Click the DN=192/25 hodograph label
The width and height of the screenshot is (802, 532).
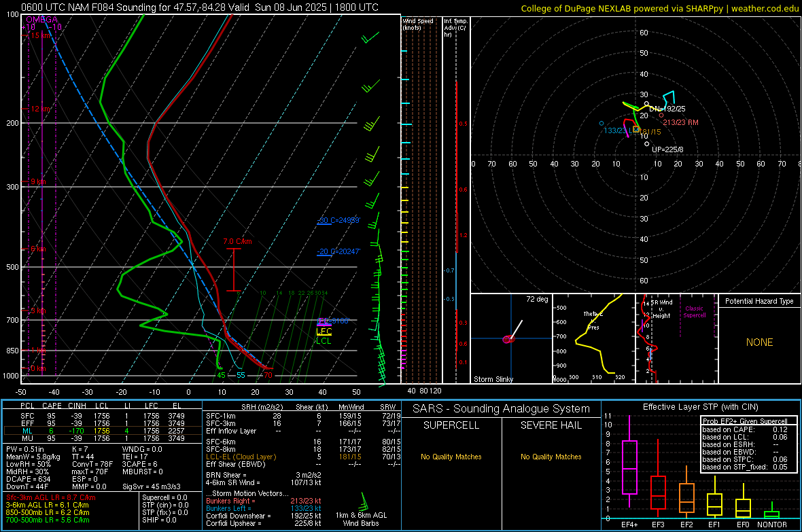pos(667,109)
